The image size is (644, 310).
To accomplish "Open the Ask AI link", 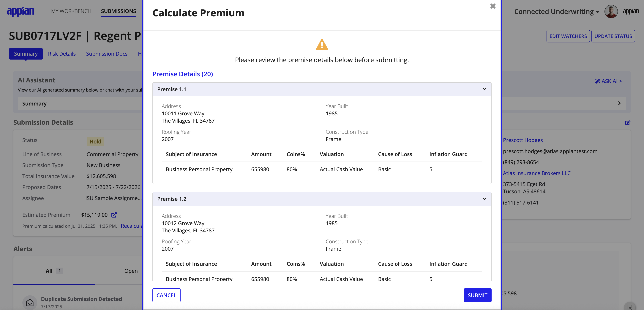I will point(608,81).
